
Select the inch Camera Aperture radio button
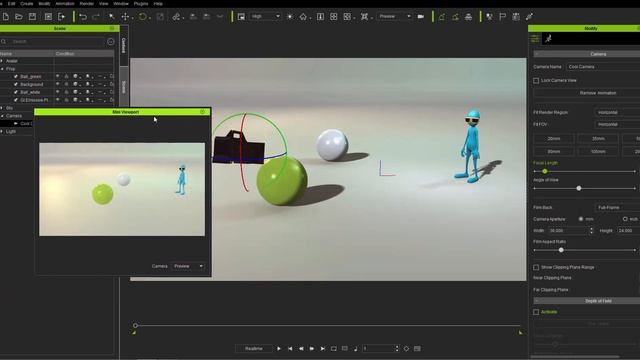(625, 219)
